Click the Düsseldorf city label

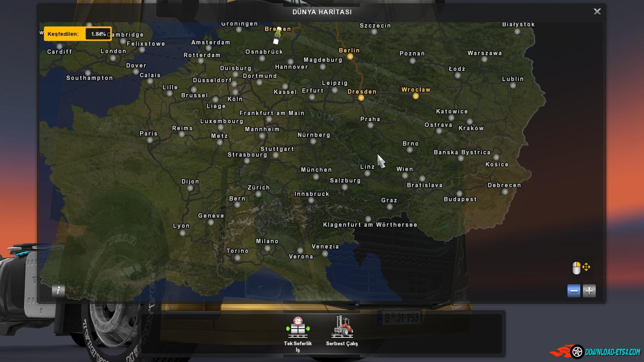212,80
